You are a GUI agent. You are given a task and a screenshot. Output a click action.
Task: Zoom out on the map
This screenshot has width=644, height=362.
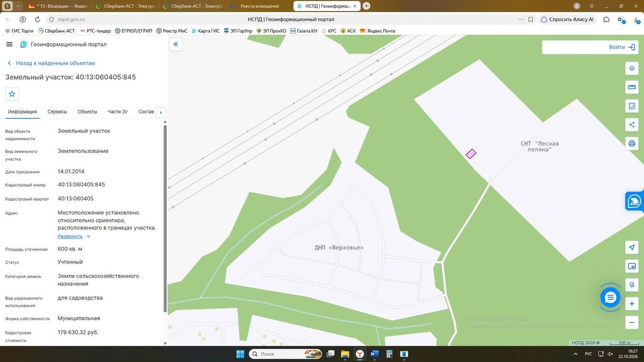click(x=632, y=323)
